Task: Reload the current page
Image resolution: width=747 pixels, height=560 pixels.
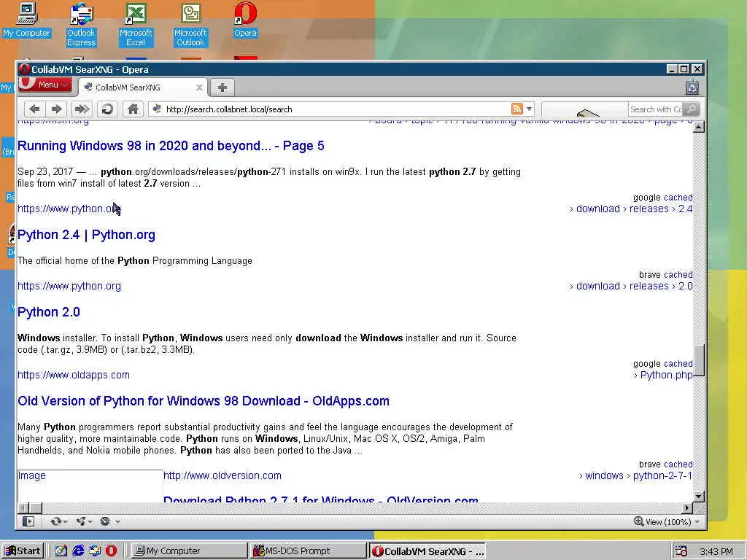Action: (107, 109)
